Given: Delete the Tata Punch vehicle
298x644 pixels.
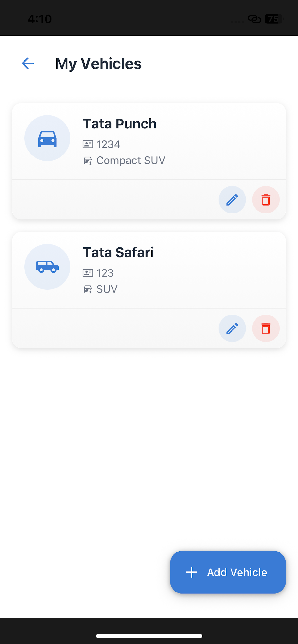Looking at the screenshot, I should tap(266, 200).
